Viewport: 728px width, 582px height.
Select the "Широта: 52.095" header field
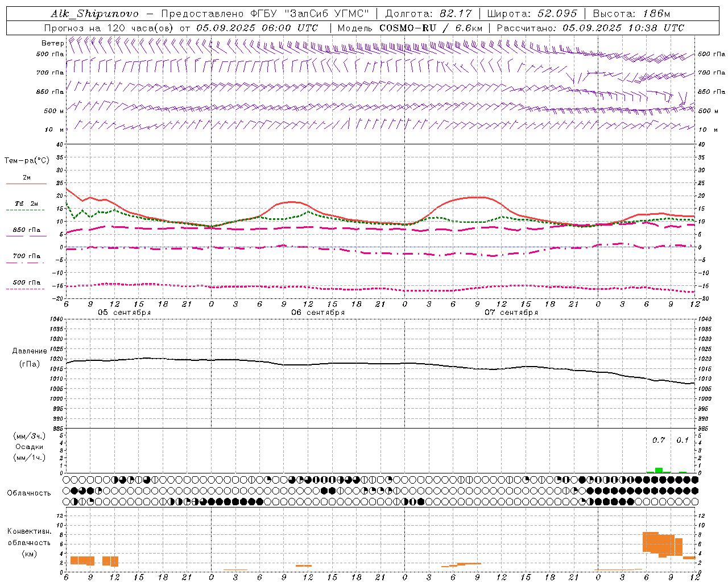[x=532, y=14]
